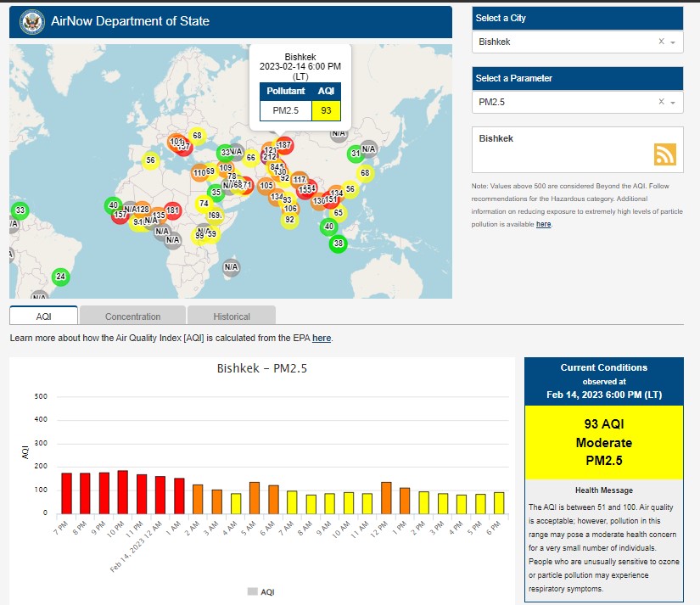
Task: Expand the Select a Parameter dropdown
Action: (673, 102)
